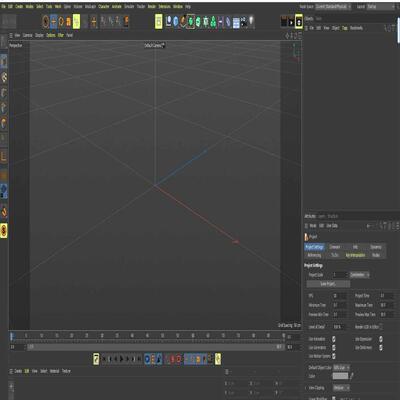Open the Node Space dropdown at top
The image size is (400, 400).
[x=333, y=7]
